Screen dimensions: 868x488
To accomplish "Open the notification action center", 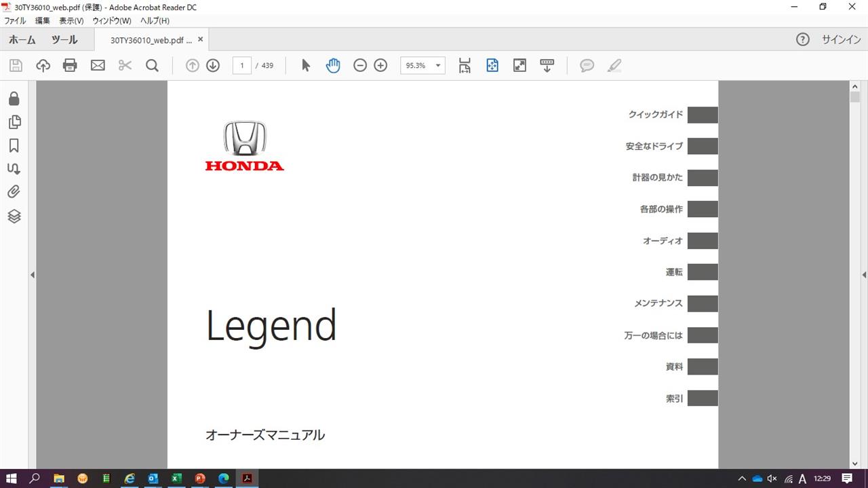I will click(847, 478).
